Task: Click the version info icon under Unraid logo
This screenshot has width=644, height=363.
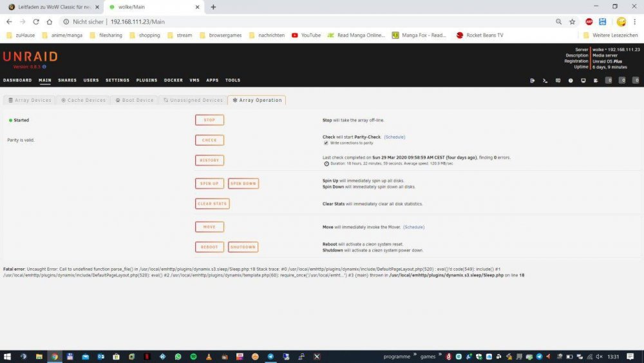Action: pos(44,66)
